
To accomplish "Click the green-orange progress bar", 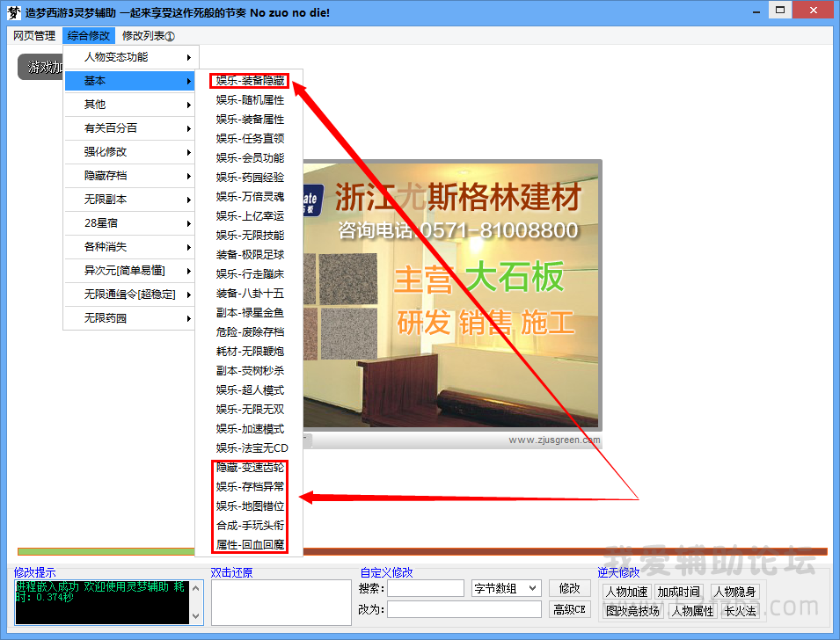I will point(422,551).
